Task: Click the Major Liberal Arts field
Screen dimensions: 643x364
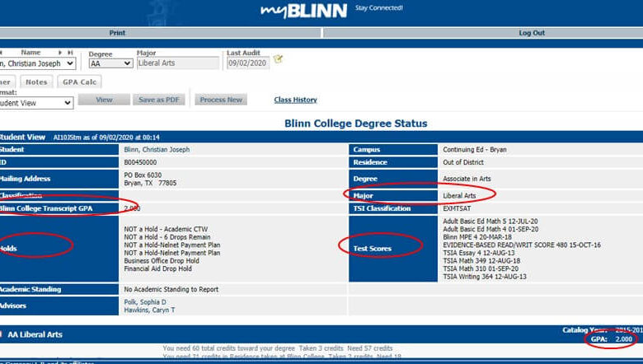Action: pos(178,63)
